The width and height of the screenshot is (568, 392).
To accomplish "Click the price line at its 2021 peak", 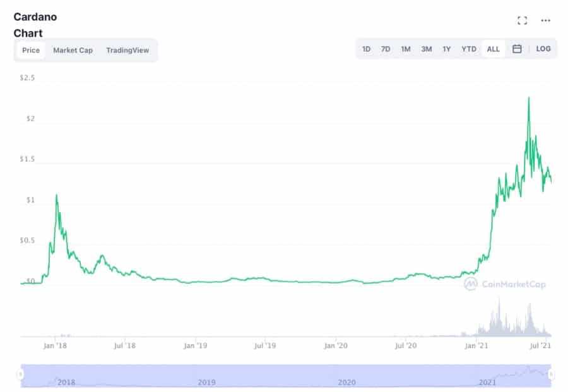I will [529, 98].
